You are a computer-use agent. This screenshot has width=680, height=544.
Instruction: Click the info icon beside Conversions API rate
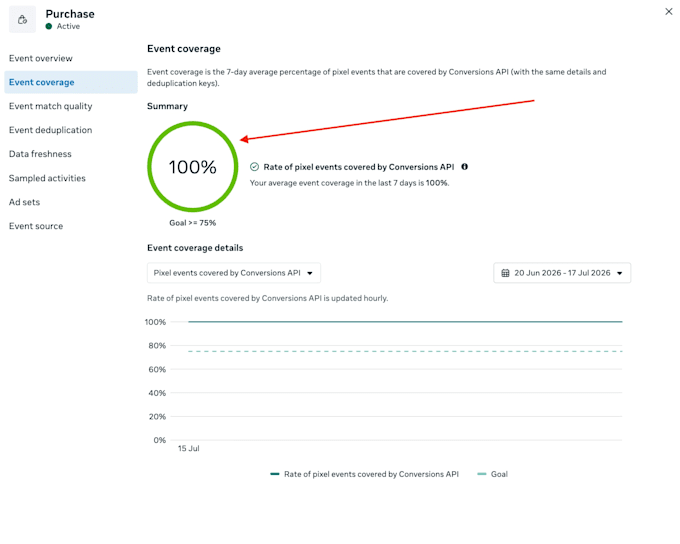click(464, 167)
